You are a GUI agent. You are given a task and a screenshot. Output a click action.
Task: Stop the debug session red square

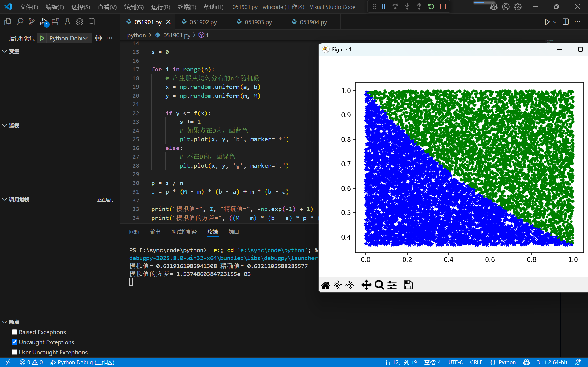point(443,6)
